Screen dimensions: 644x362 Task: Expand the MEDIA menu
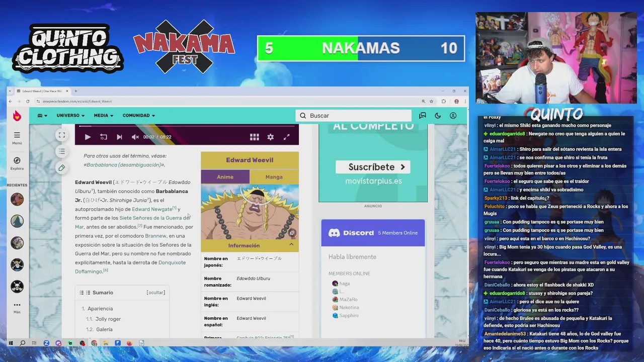(x=103, y=116)
